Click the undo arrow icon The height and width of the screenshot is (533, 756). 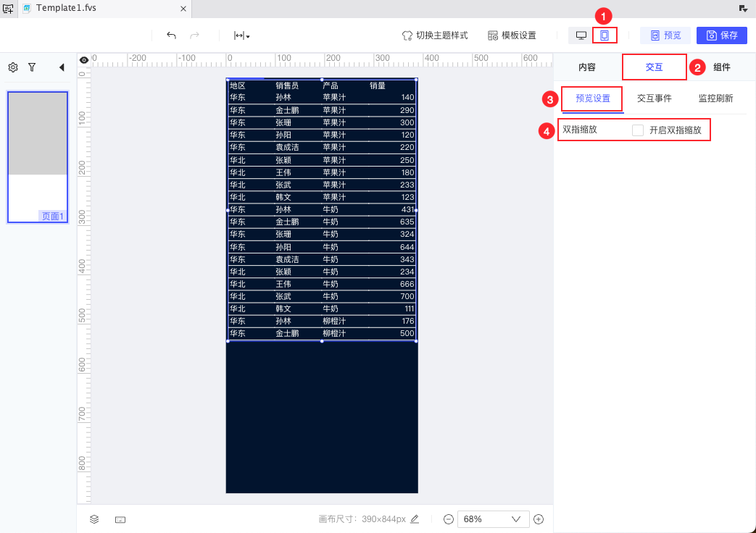171,35
